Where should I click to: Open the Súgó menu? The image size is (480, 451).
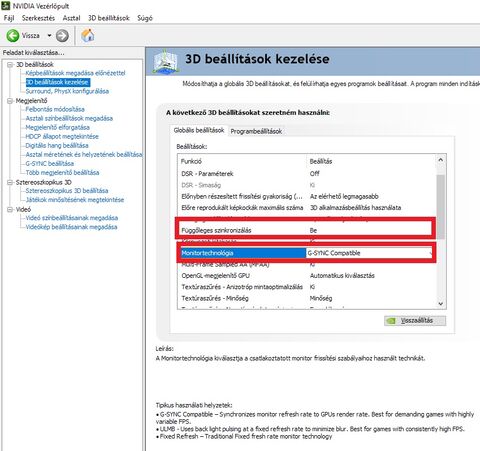click(x=145, y=18)
